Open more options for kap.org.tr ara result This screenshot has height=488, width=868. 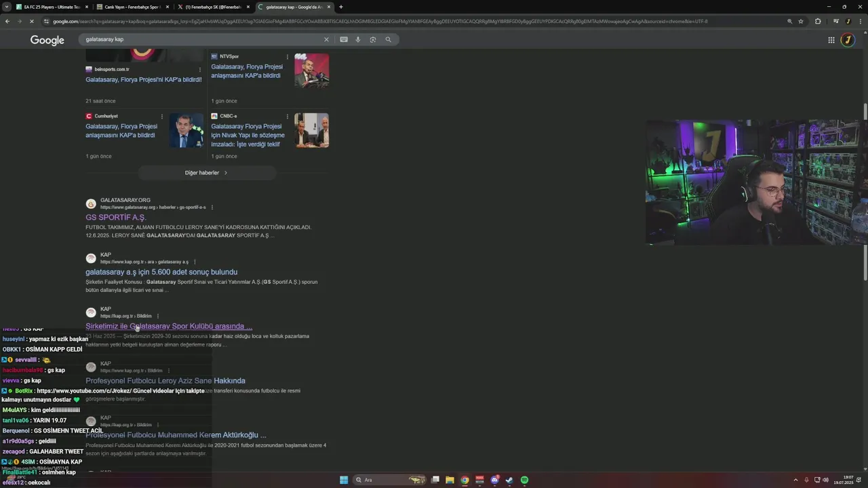pyautogui.click(x=195, y=262)
